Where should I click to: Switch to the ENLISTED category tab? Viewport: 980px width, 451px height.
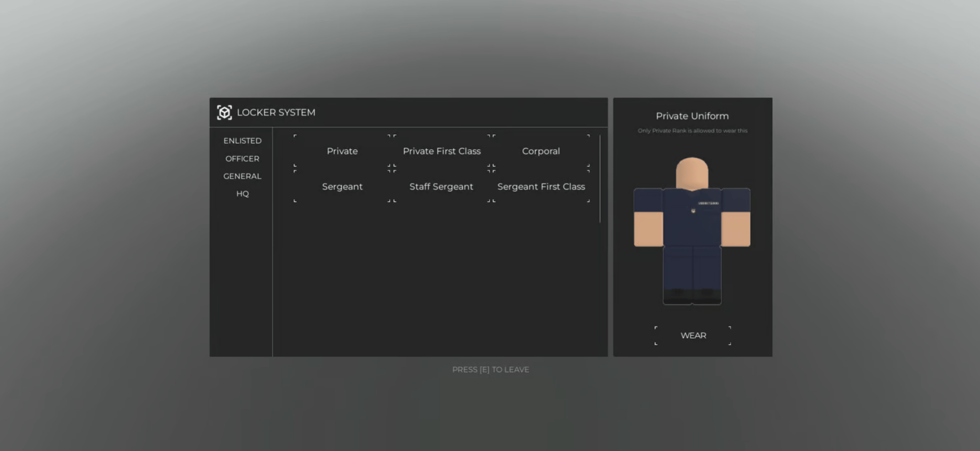(242, 141)
